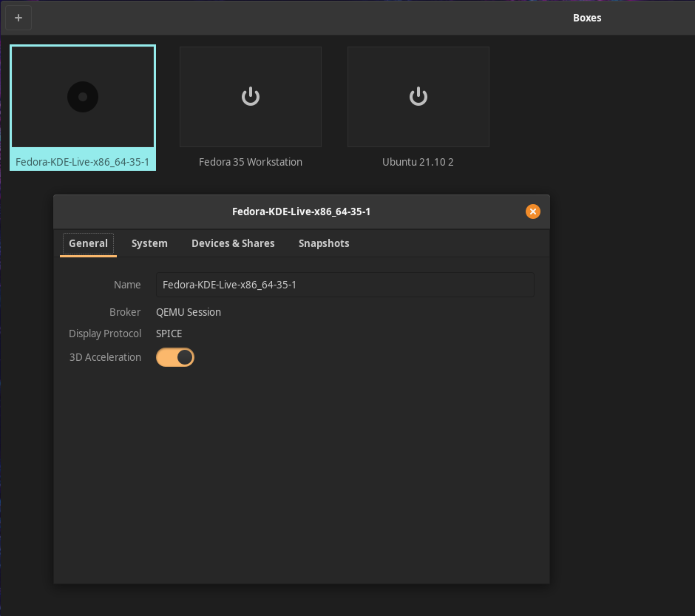Click the 3D Acceleration label text
This screenshot has width=695, height=616.
click(x=105, y=357)
